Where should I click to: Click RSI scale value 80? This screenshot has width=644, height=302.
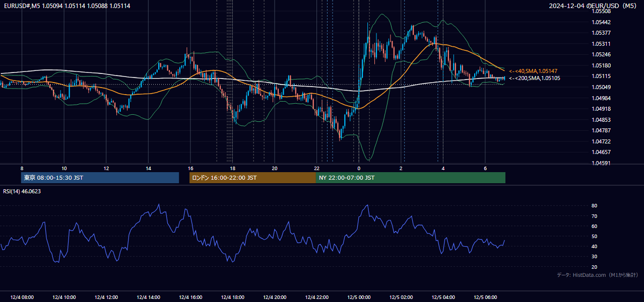coord(595,206)
